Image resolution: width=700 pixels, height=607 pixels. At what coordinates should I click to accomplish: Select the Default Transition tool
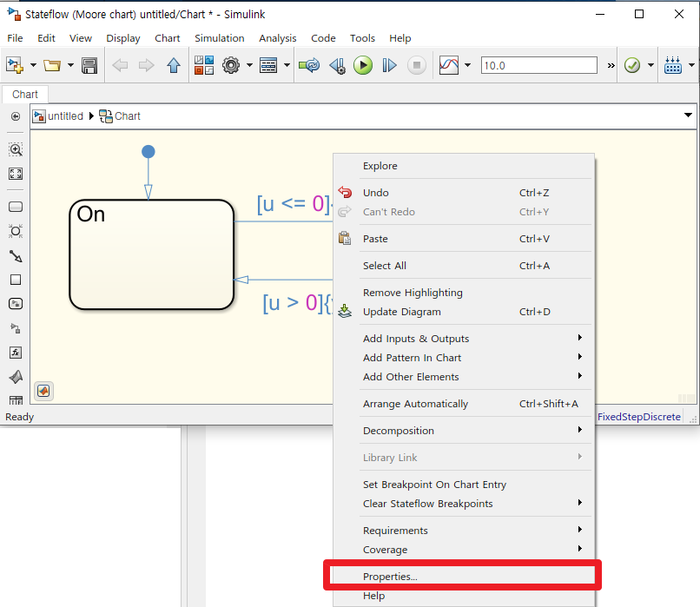coord(16,256)
